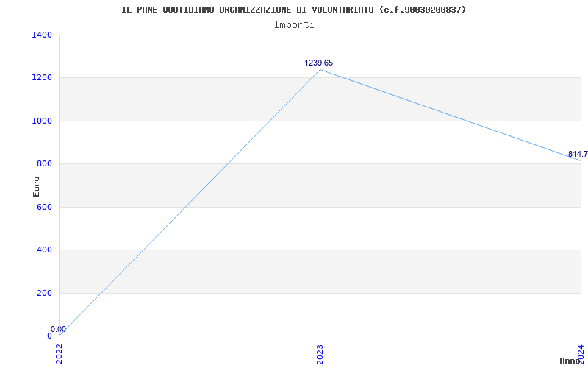Image resolution: width=588 pixels, height=368 pixels.
Task: Click the chart title IL PANE QUOTIDIANO
Action: [293, 10]
